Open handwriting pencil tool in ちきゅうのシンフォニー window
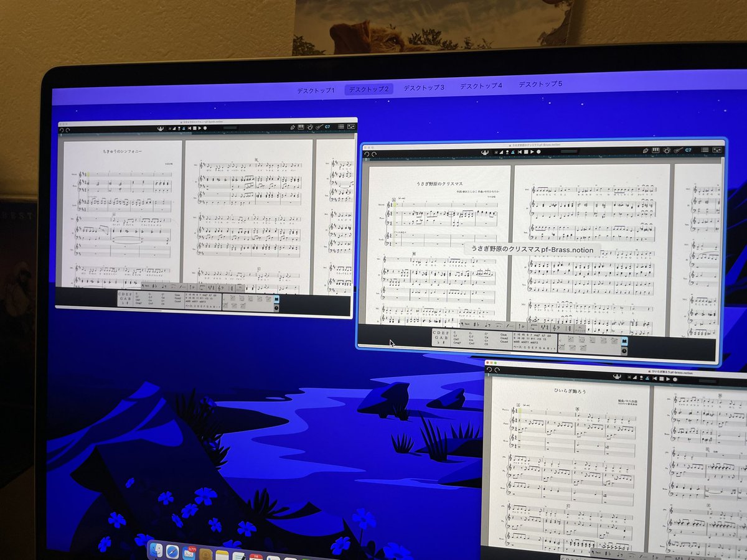The height and width of the screenshot is (560, 747). click(293, 127)
